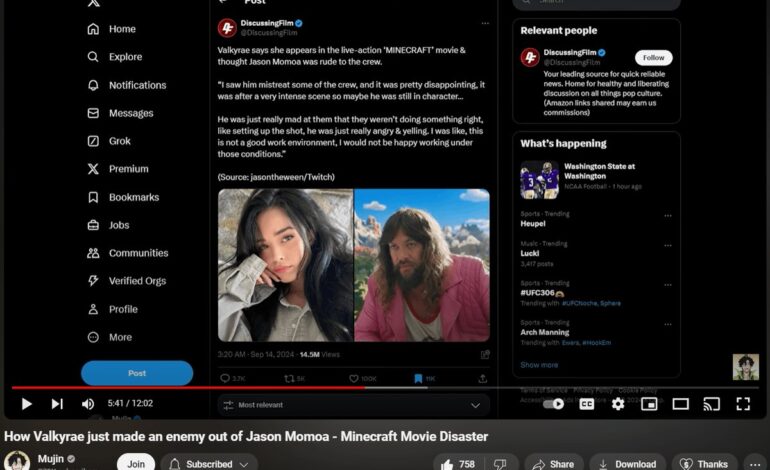Seek on the red video progress bar
Viewport: 770px width, 470px height.
pyautogui.click(x=189, y=387)
